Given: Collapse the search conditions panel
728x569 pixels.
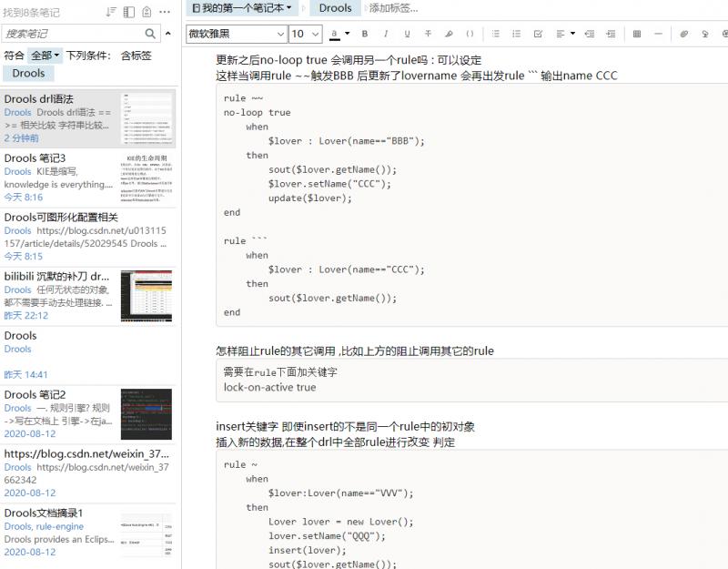Looking at the screenshot, I should (168, 34).
